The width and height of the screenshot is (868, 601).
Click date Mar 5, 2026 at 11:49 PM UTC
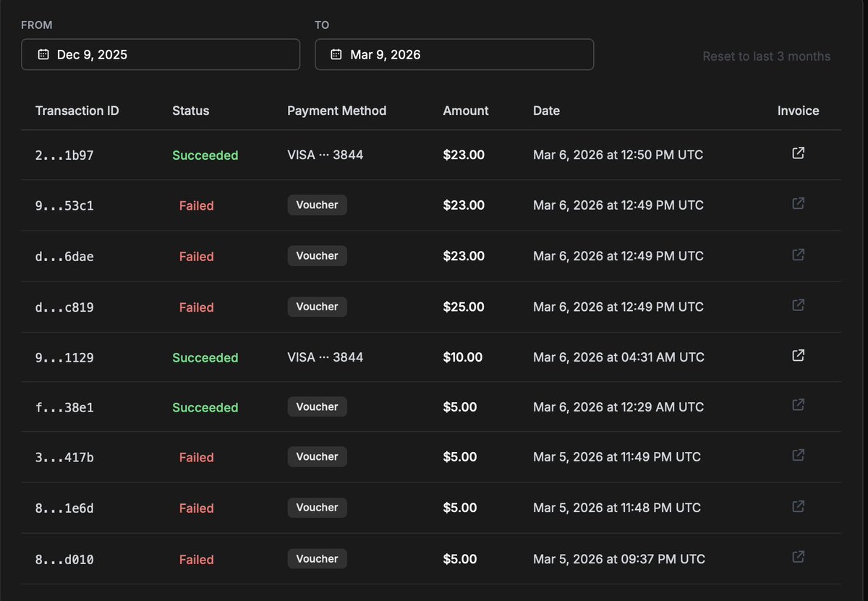pyautogui.click(x=617, y=457)
